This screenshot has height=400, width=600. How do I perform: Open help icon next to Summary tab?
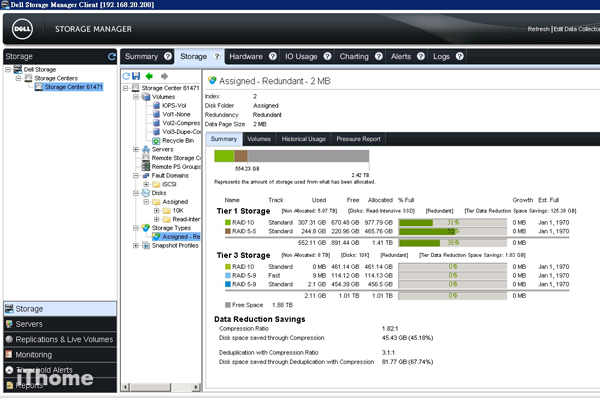click(168, 56)
